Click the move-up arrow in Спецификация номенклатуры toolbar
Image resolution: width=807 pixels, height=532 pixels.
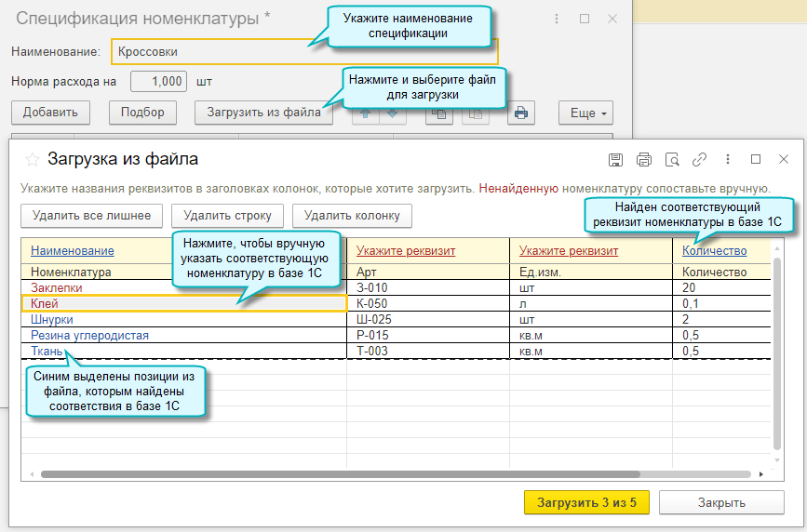[x=366, y=113]
